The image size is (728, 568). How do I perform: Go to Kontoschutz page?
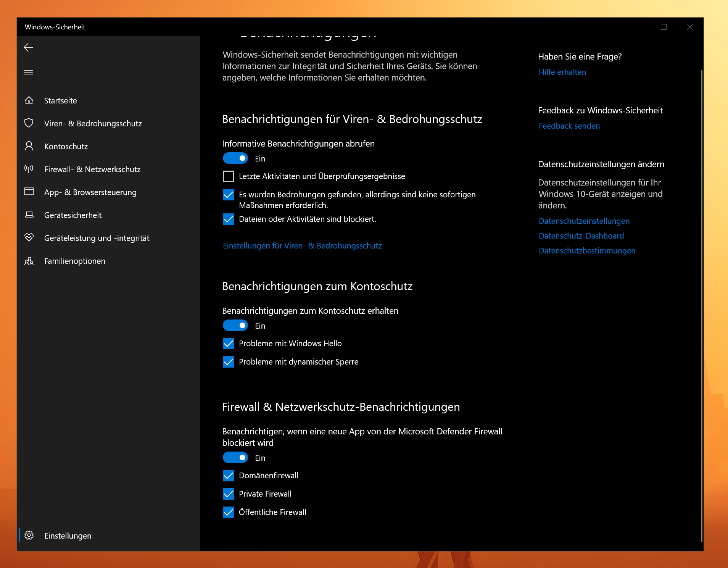point(108,146)
